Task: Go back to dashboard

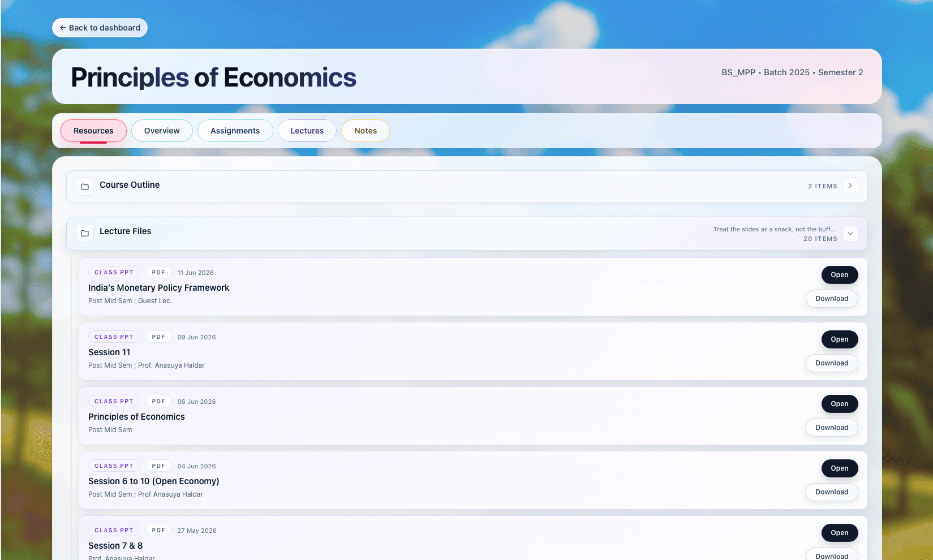Action: coord(100,28)
